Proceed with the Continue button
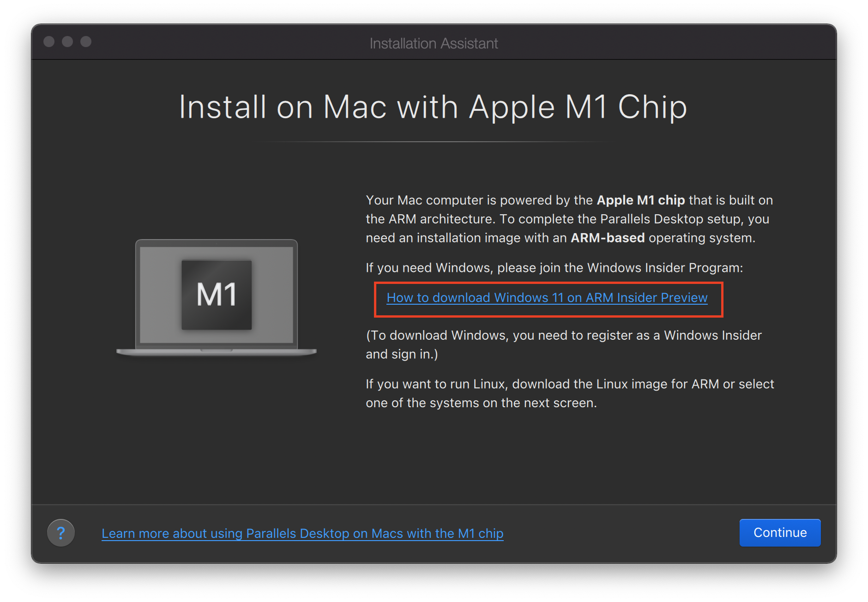 click(780, 533)
